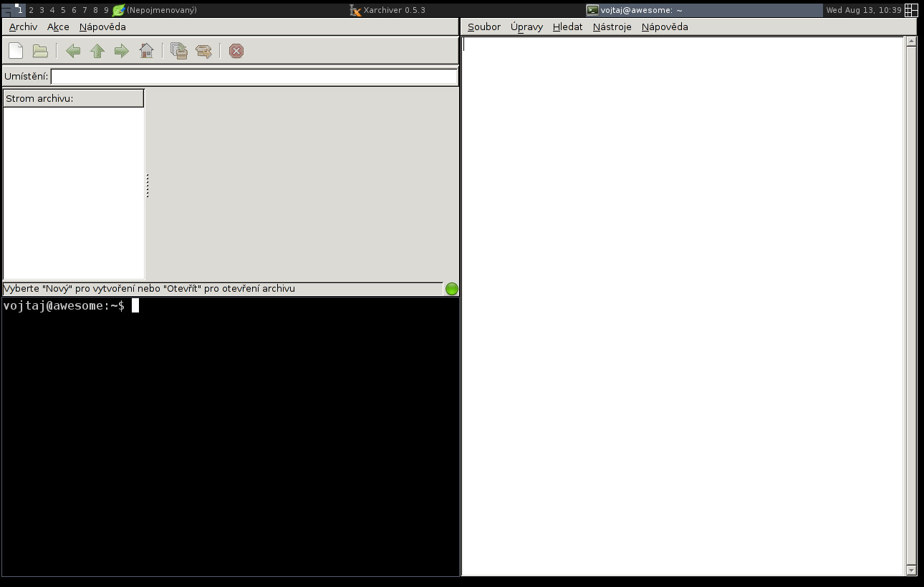This screenshot has height=587, width=924.
Task: Open an existing archive in Xarchiver
Action: click(40, 51)
